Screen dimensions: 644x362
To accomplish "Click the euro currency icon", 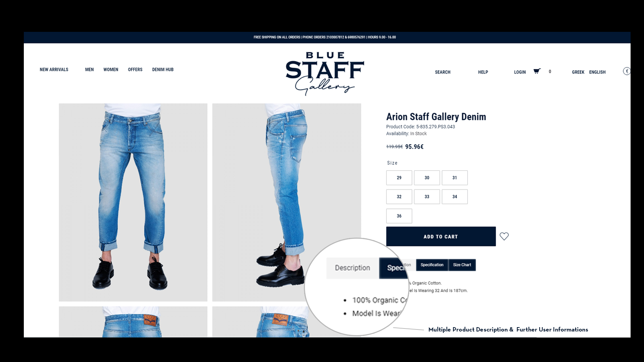I will click(627, 71).
